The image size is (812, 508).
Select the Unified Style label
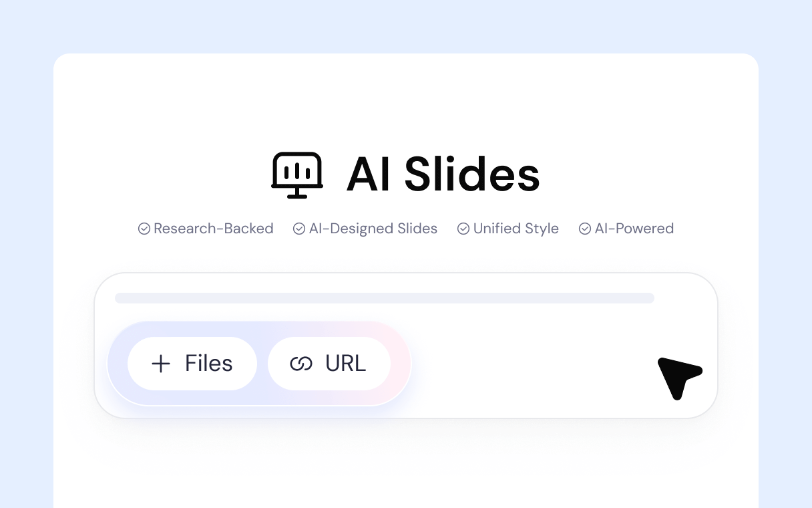coord(516,229)
